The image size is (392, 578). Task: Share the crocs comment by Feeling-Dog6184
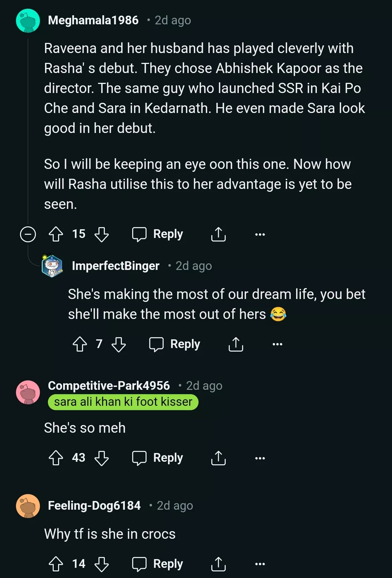219,564
